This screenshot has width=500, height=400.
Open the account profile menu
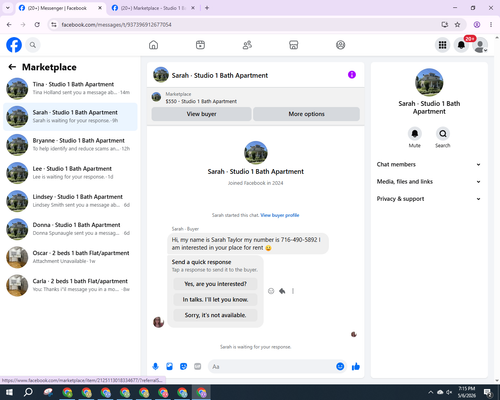[x=480, y=45]
